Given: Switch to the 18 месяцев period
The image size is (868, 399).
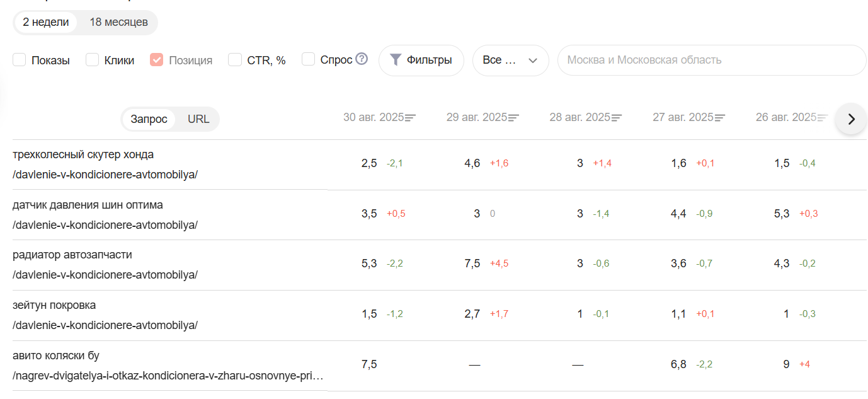Looking at the screenshot, I should 118,22.
